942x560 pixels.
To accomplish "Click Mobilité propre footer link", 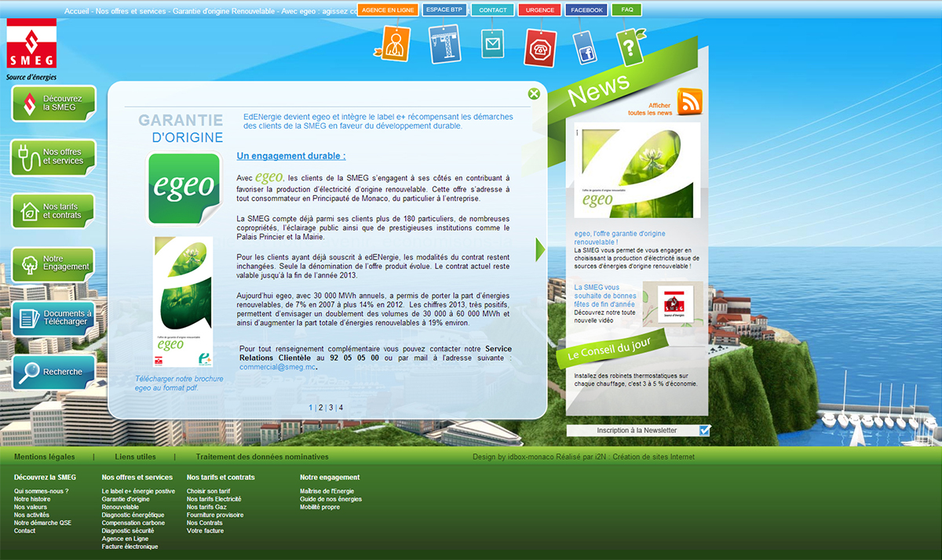I will pos(320,507).
